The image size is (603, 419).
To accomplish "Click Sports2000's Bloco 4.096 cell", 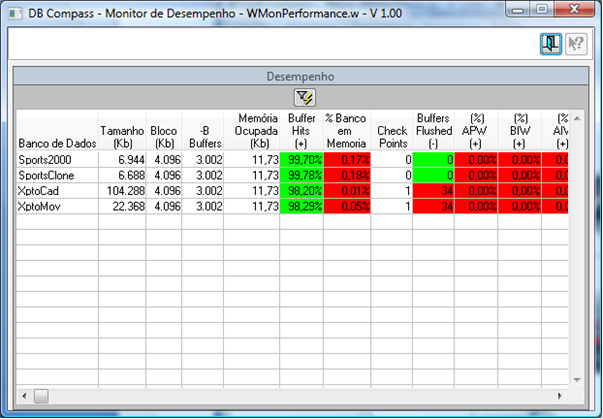I will [x=164, y=160].
